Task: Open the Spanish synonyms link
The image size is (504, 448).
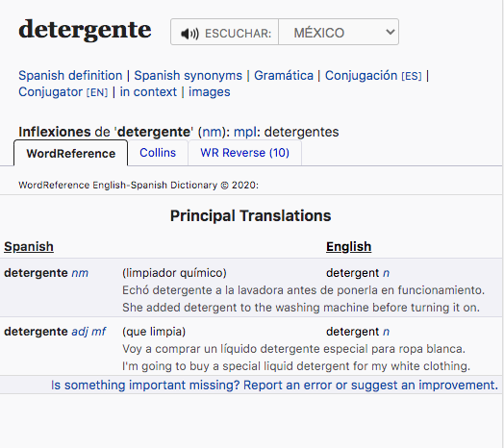Action: 188,76
